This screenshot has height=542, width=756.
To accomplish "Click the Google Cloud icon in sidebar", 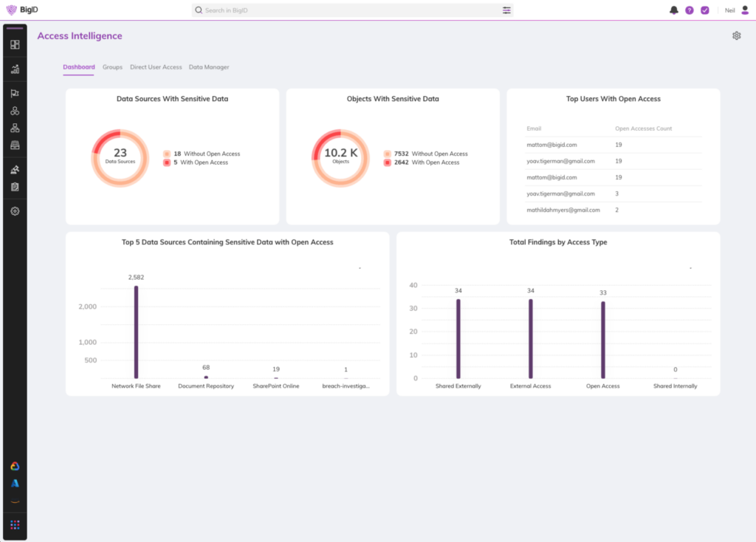I will 15,466.
